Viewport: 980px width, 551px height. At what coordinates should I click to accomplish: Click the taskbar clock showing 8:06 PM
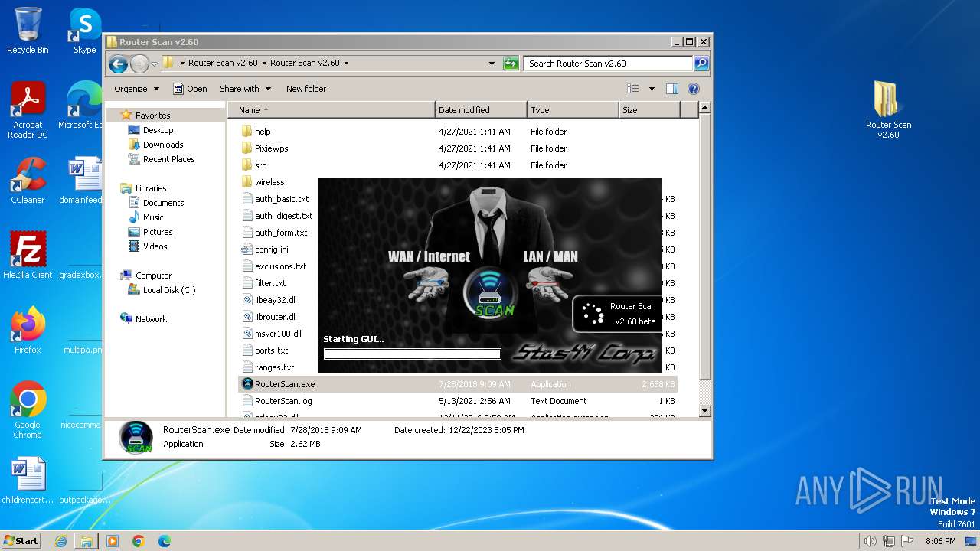[x=940, y=541]
